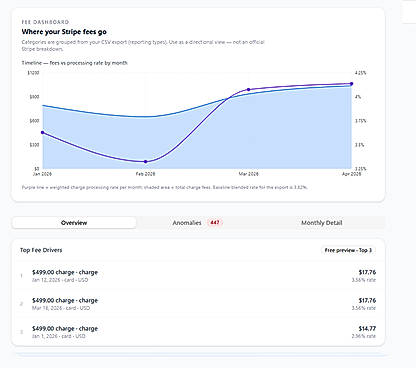416x368 pixels.
Task: Click the 3.56% rate in the Mar 18 row
Action: click(x=364, y=308)
